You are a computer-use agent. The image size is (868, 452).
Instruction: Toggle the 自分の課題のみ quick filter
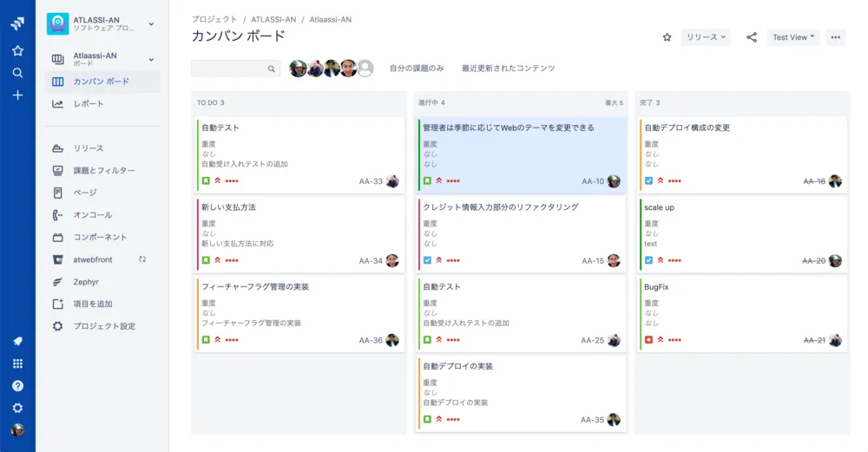pos(417,69)
